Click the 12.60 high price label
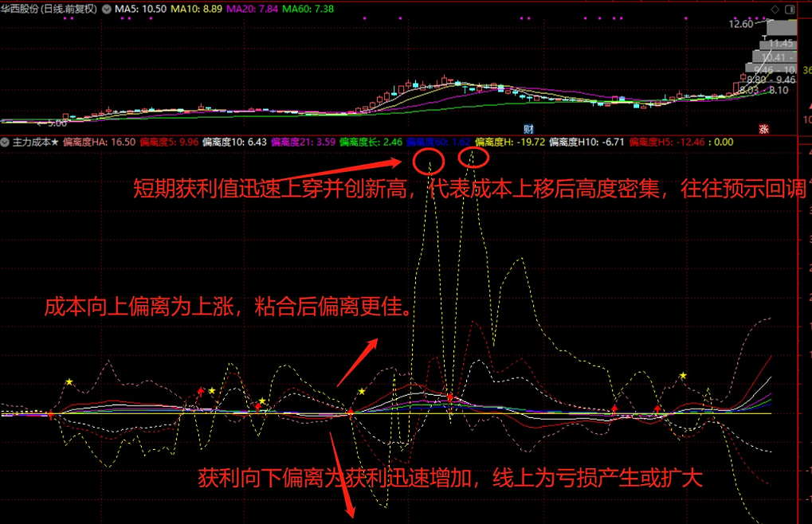812x524 pixels. coord(740,25)
